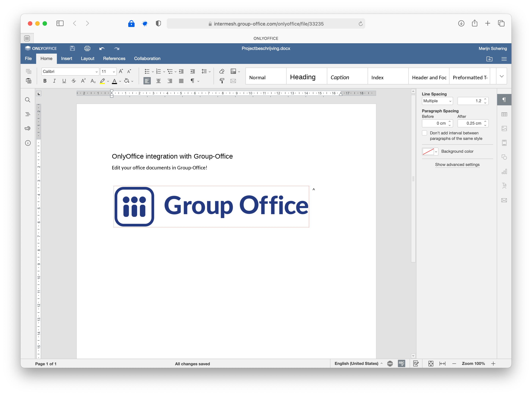
Task: Switch to the Collaboration tab
Action: click(147, 59)
